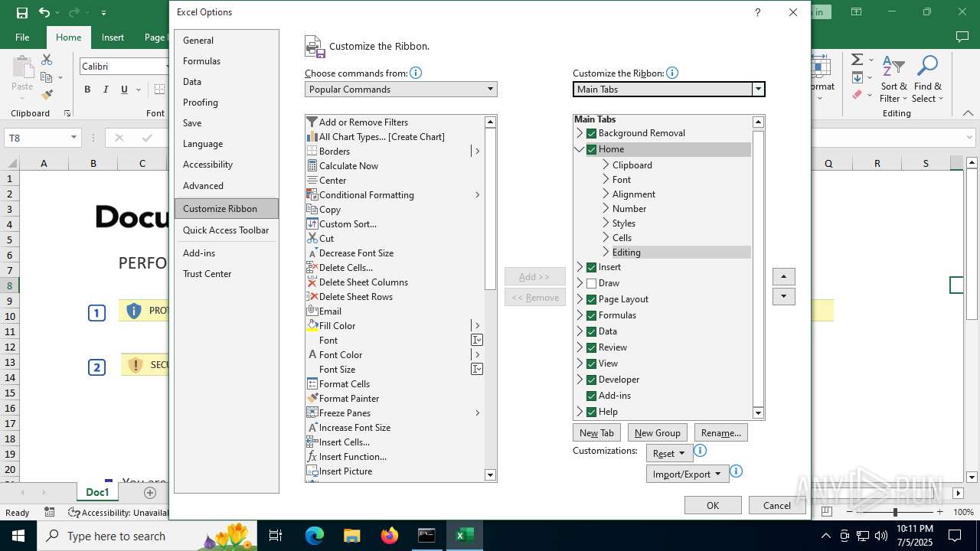This screenshot has width=980, height=551.
Task: Click the New Tab button
Action: (596, 432)
